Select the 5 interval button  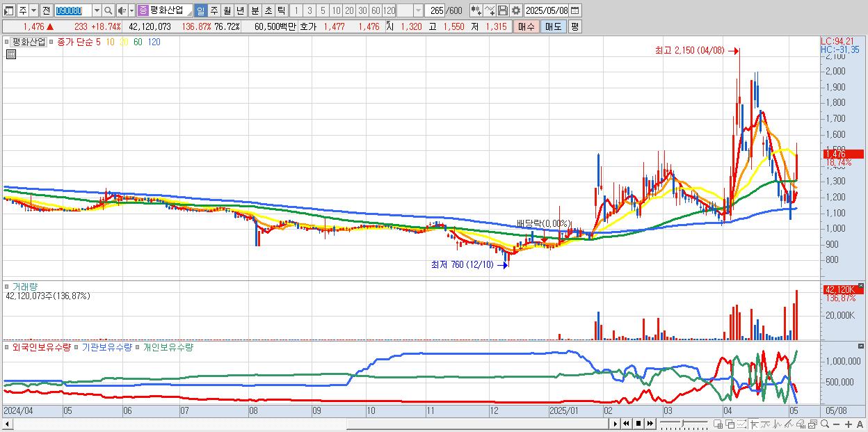click(323, 10)
